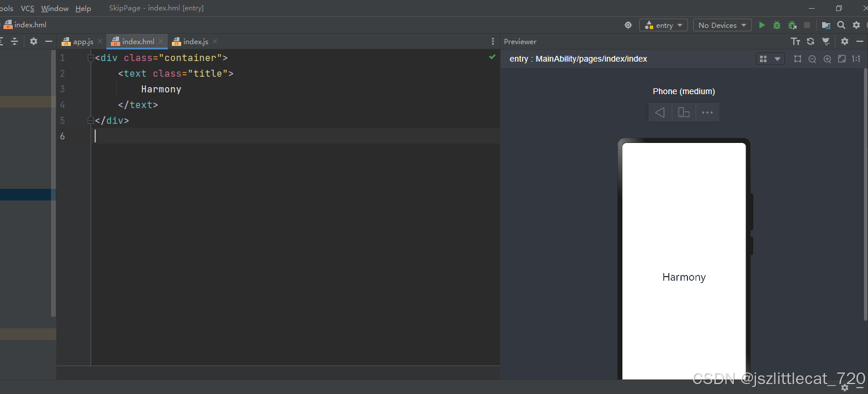Image resolution: width=868 pixels, height=394 pixels.
Task: Click the project panel vertical scrollbar
Action: (53, 183)
